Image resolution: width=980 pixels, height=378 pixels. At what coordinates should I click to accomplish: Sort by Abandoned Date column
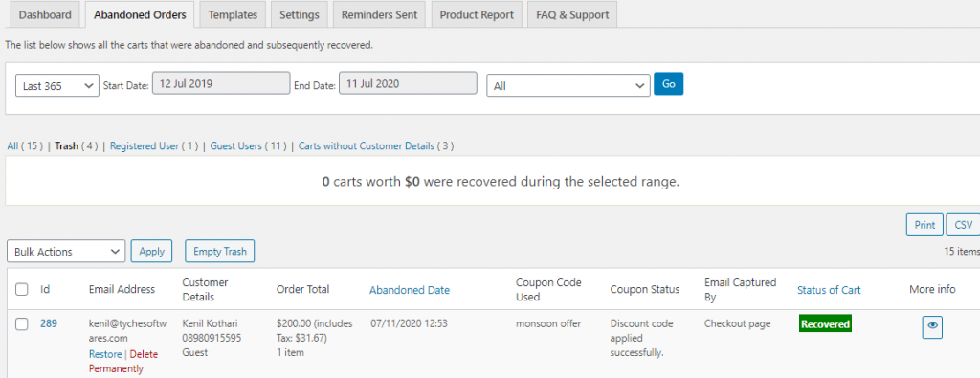click(x=410, y=290)
